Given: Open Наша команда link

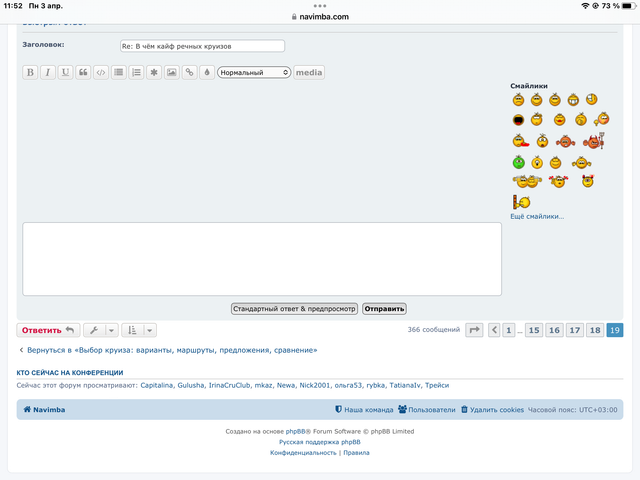Looking at the screenshot, I should pyautogui.click(x=364, y=409).
